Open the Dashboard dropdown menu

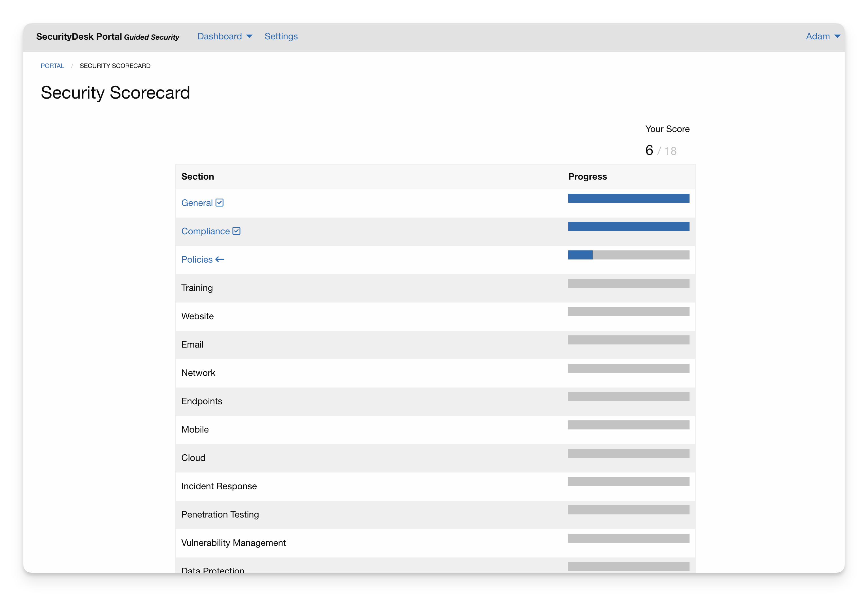tap(220, 36)
